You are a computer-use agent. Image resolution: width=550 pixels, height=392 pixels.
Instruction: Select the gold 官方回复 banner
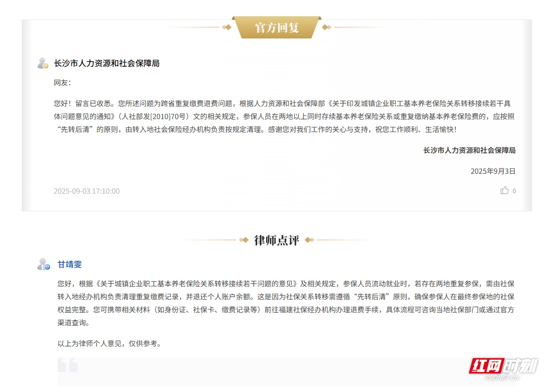pos(276,27)
